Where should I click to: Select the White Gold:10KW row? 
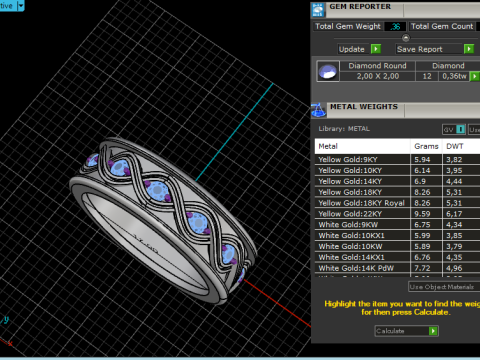[397, 246]
